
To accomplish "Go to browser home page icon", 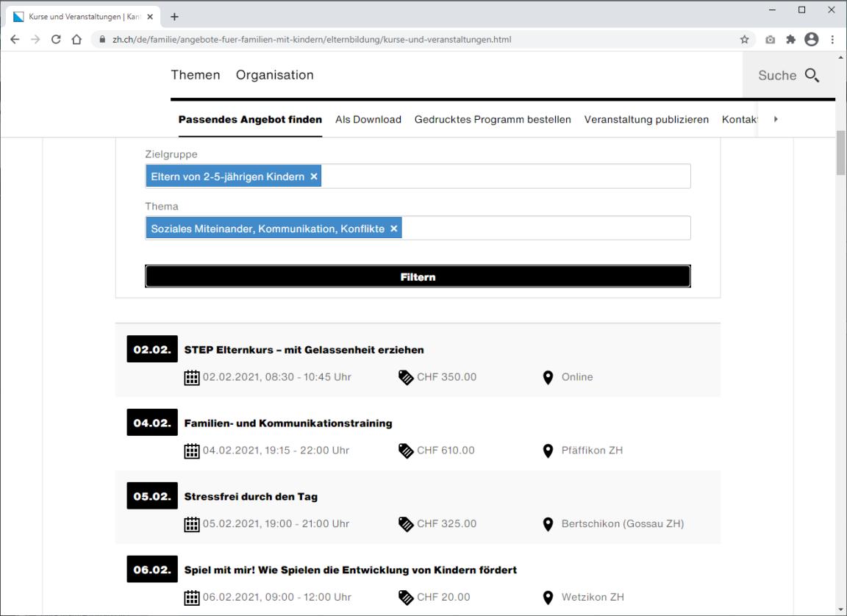I will point(76,40).
